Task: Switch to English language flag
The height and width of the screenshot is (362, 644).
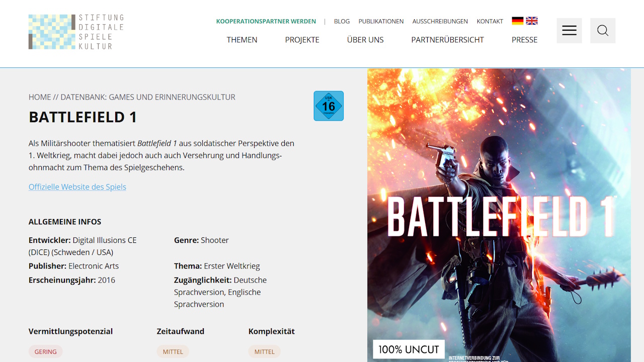Action: coord(532,21)
